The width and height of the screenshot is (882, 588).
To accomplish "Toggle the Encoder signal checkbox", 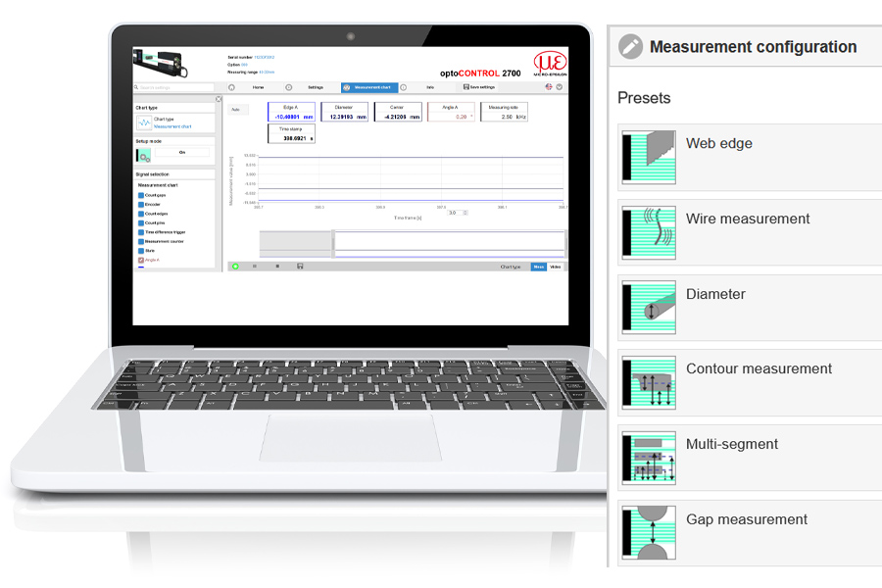I will [x=141, y=205].
